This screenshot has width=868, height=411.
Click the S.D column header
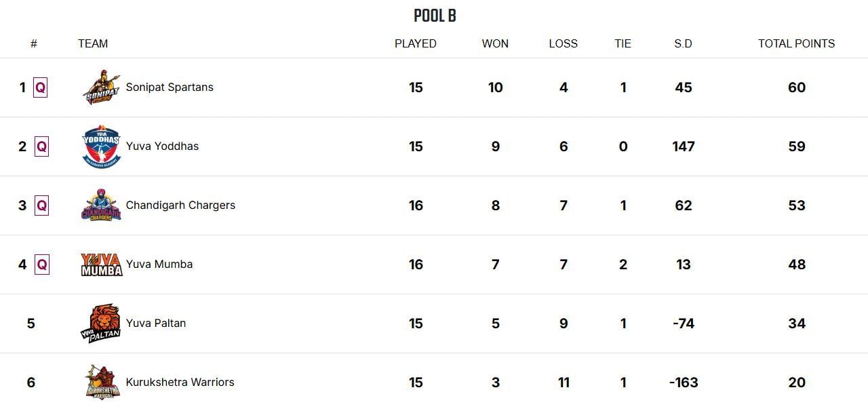coord(683,43)
